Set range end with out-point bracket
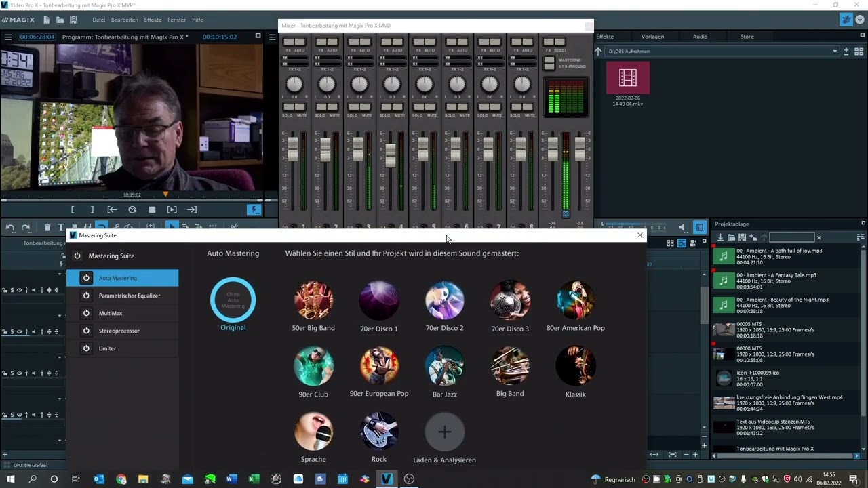This screenshot has height=488, width=868. (92, 210)
